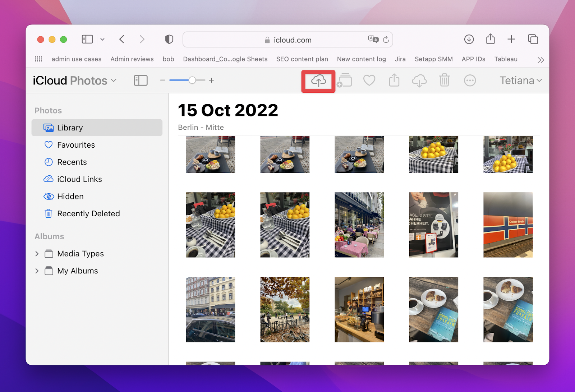Viewport: 575px width, 392px height.
Task: Open 'SEO content plan' bookmark
Action: pos(302,59)
